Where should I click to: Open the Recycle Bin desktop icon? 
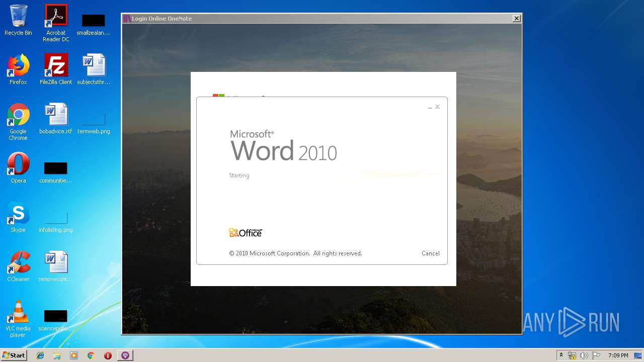18,21
